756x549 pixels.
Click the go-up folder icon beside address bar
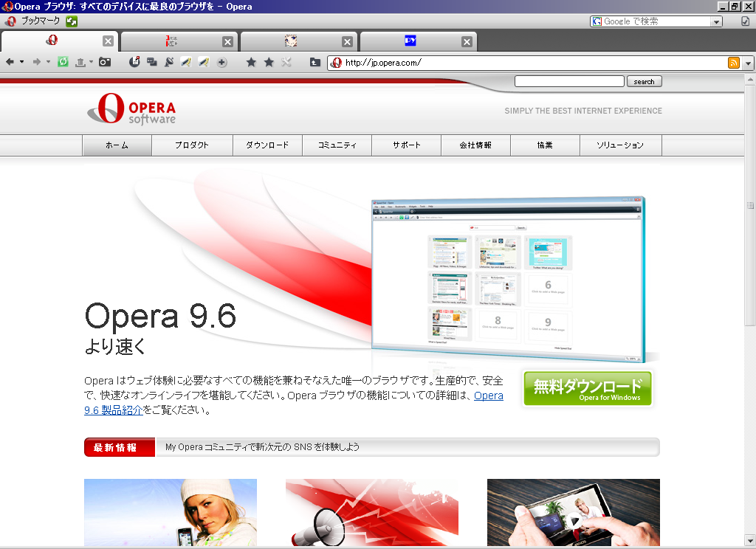(x=315, y=62)
